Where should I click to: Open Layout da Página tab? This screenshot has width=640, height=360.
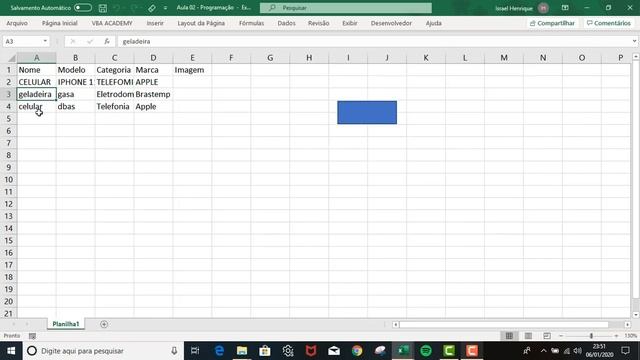click(x=201, y=23)
